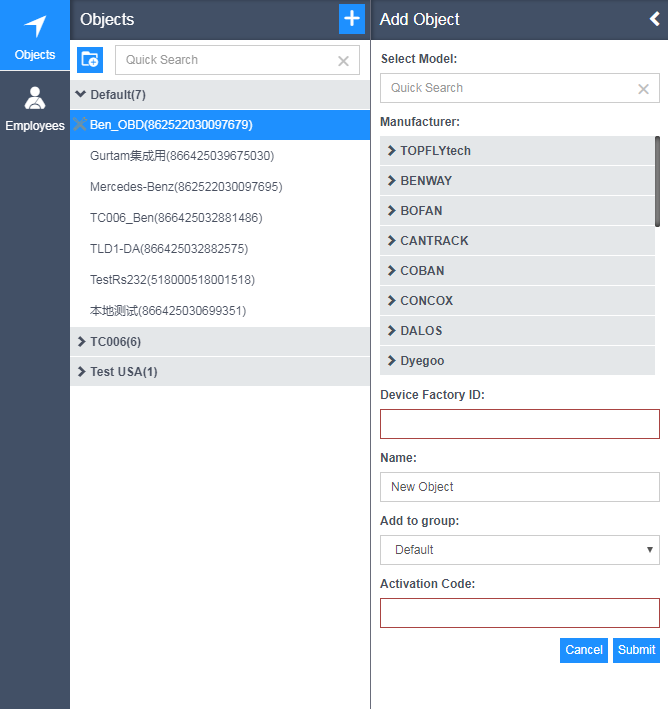Click the add group folder icon
Viewport: 668px width, 709px height.
tap(90, 60)
